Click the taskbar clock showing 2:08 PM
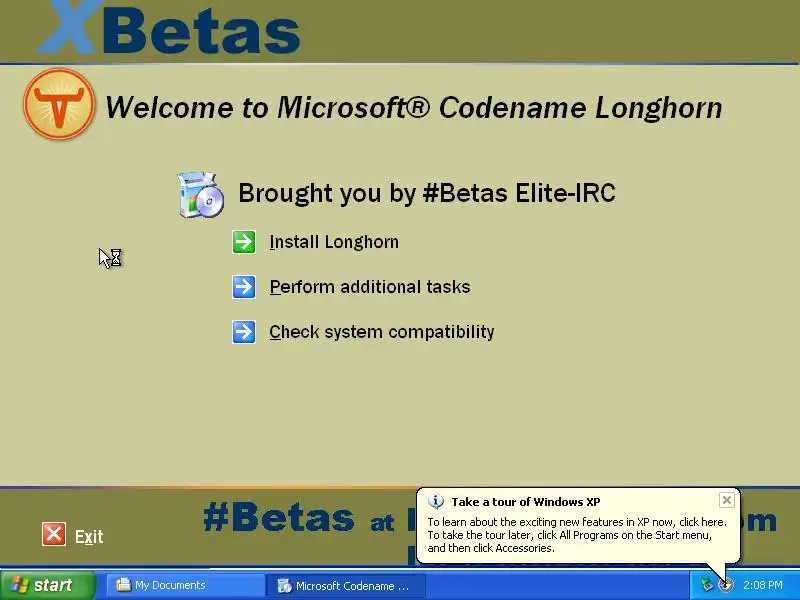Screen dimensions: 800x600 click(763, 585)
